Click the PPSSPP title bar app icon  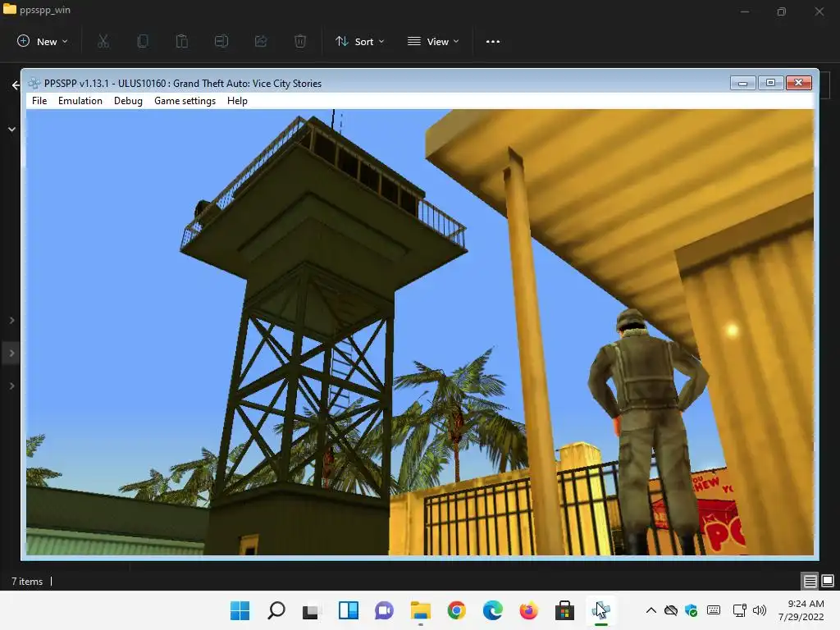coord(34,83)
